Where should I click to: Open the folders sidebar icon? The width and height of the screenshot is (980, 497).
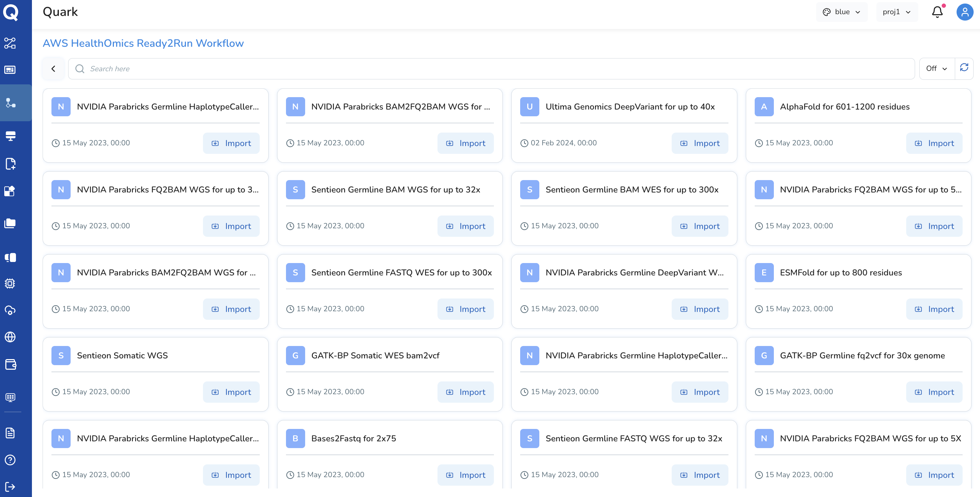10,223
